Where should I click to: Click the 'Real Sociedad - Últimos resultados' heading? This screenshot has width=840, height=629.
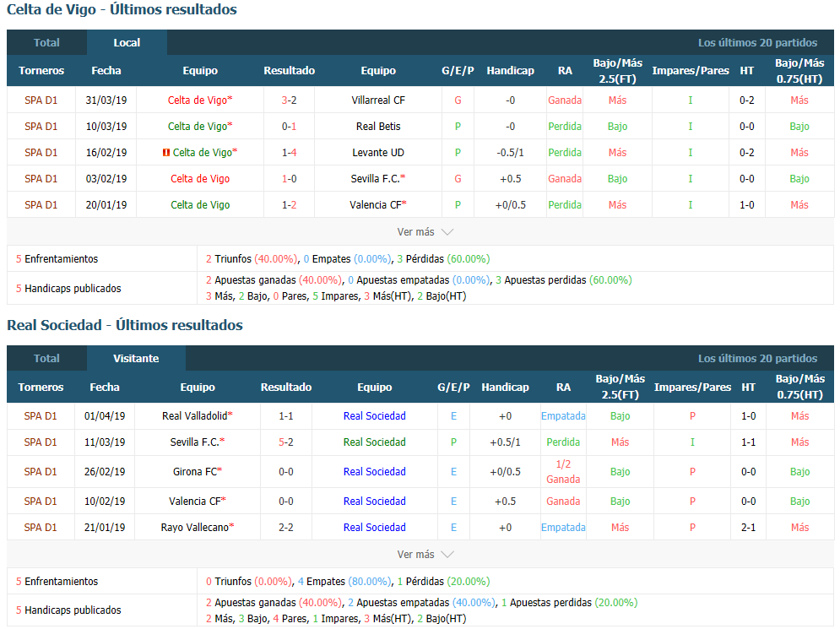click(125, 325)
